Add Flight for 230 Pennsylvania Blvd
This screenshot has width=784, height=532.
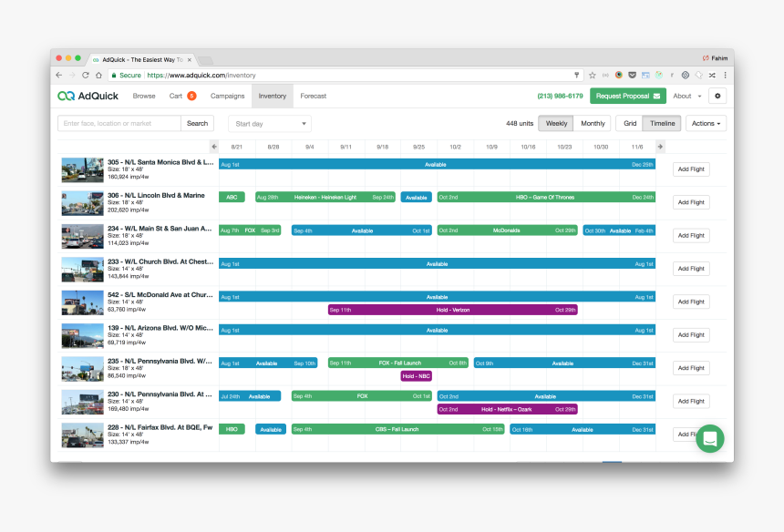click(691, 401)
